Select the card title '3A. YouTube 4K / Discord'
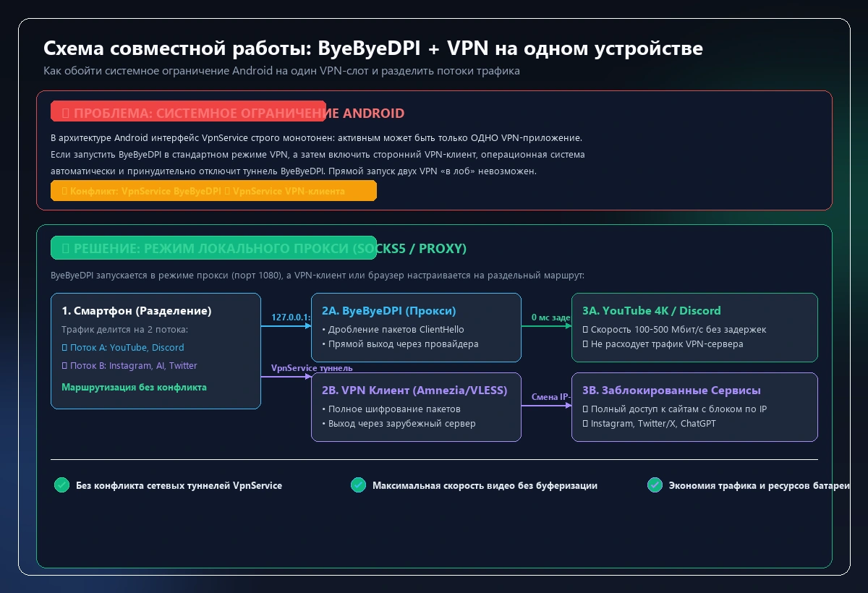 [x=652, y=311]
